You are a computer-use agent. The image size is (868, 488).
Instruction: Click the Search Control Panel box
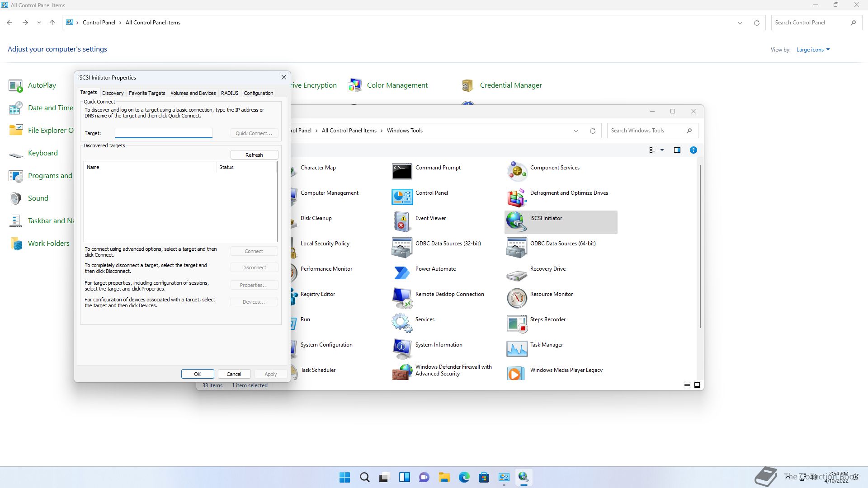coord(816,23)
